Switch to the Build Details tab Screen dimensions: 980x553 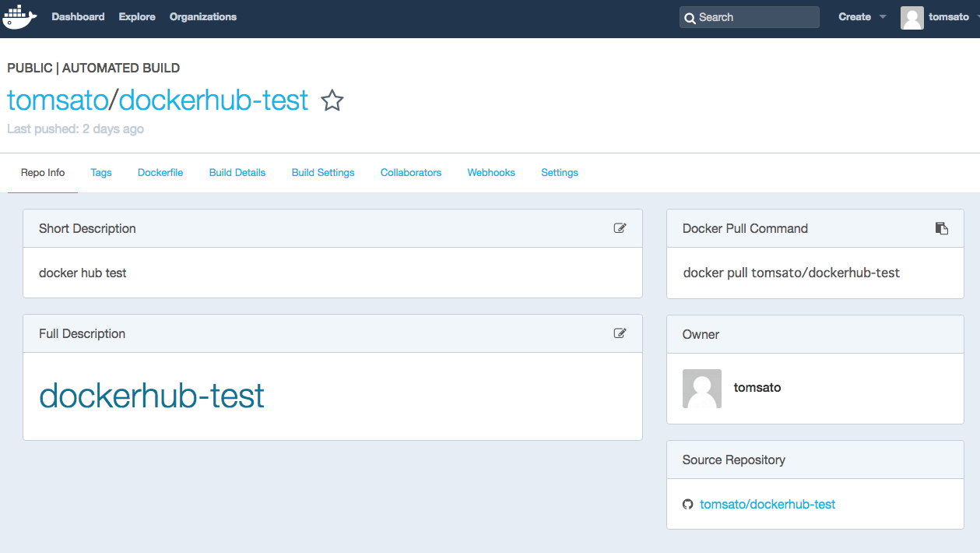click(x=237, y=172)
